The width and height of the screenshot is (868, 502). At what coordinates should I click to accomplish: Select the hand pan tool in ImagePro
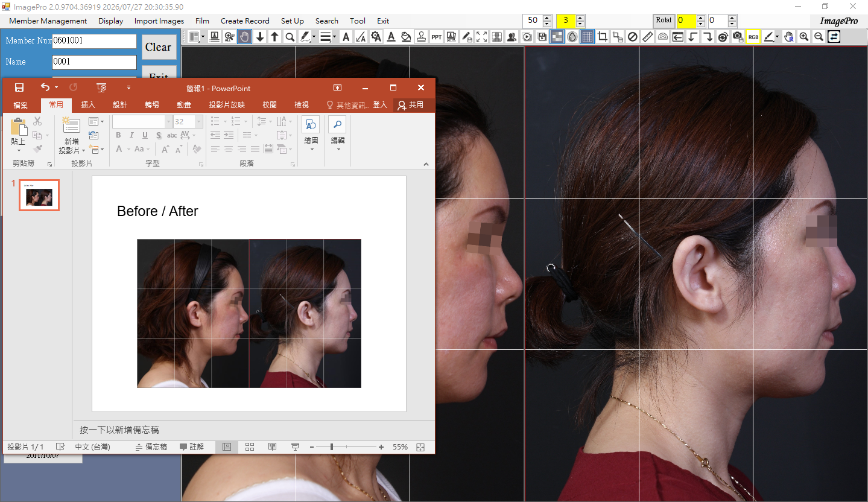[245, 37]
